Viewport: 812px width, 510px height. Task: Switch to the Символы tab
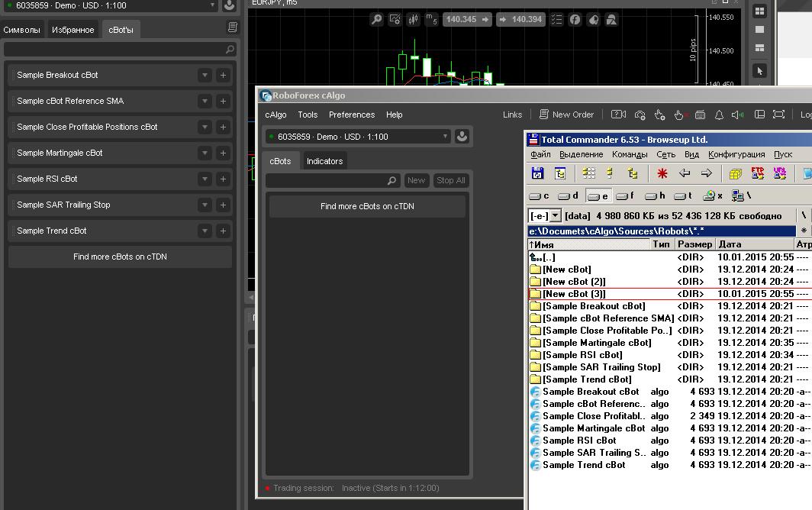tap(21, 30)
